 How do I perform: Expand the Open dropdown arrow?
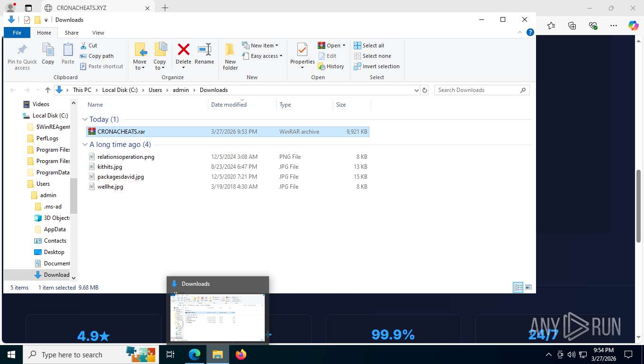tap(344, 45)
